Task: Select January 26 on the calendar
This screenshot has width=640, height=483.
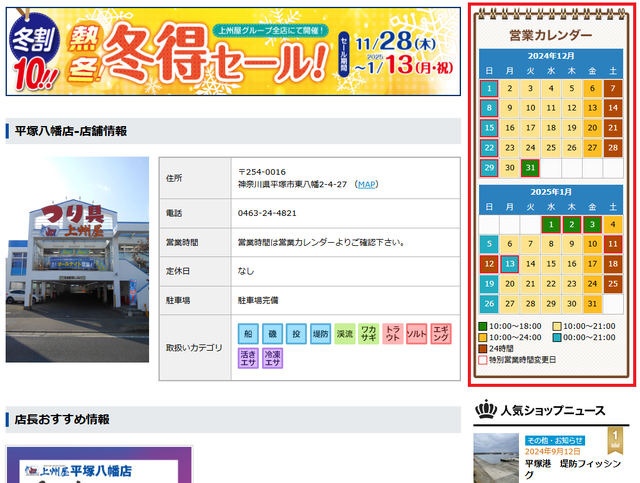Action: pos(489,303)
